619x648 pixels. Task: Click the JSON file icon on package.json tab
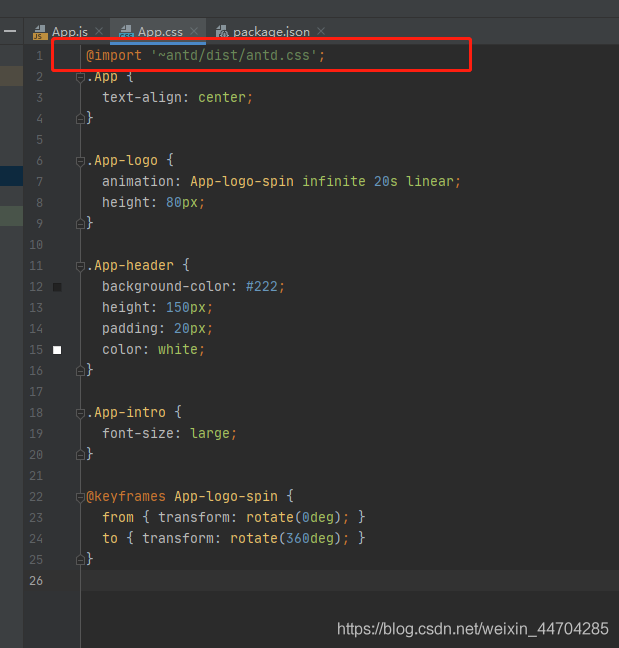222,32
